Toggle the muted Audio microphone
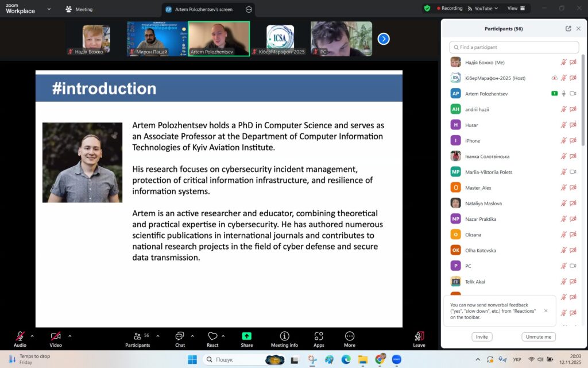The image size is (588, 368). (x=20, y=336)
